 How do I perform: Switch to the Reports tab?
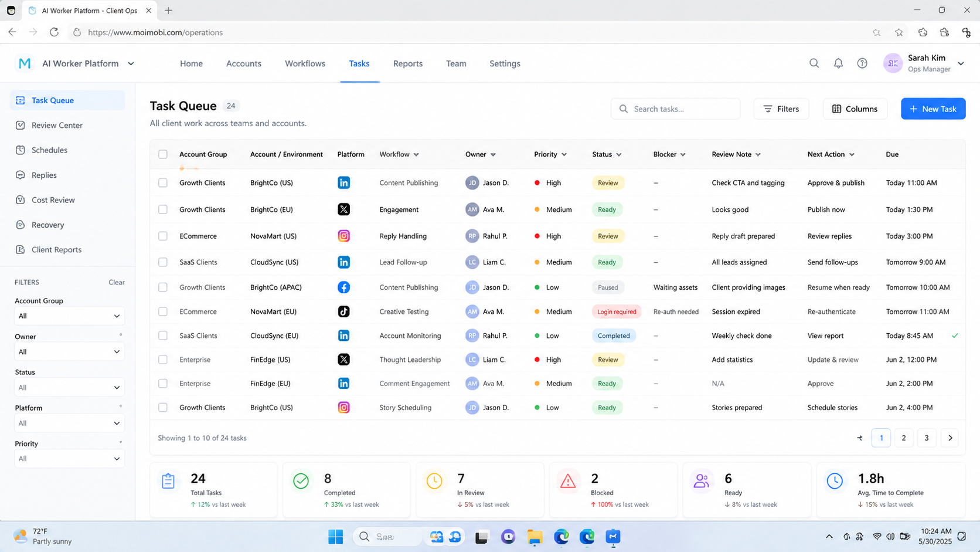tap(408, 63)
